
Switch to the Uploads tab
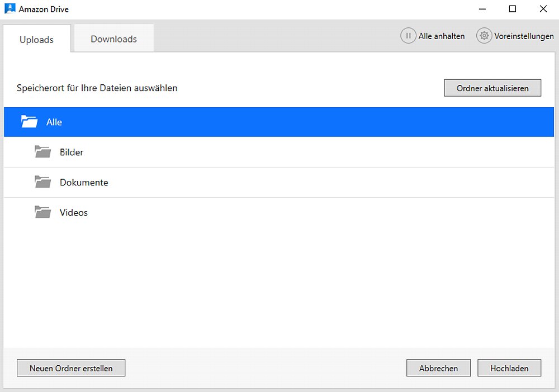click(37, 39)
